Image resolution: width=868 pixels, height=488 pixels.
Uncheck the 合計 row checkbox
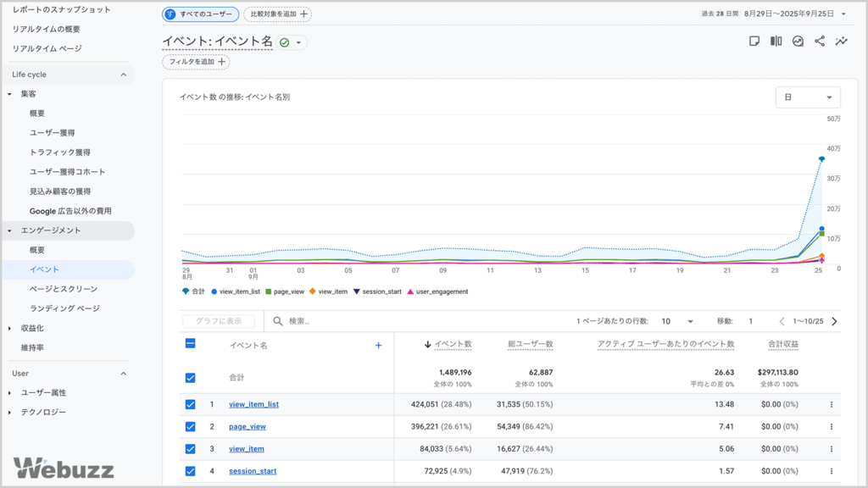[x=190, y=378]
